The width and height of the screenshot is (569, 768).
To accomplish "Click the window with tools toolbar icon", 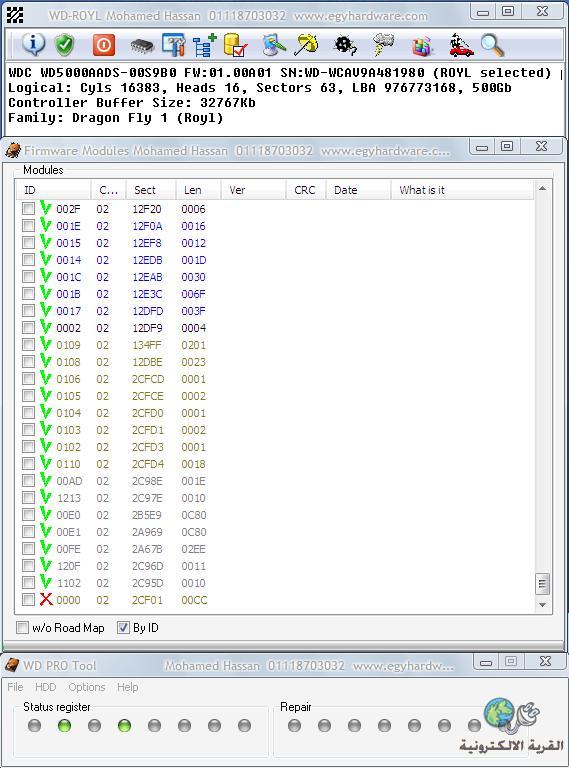I will (x=173, y=45).
